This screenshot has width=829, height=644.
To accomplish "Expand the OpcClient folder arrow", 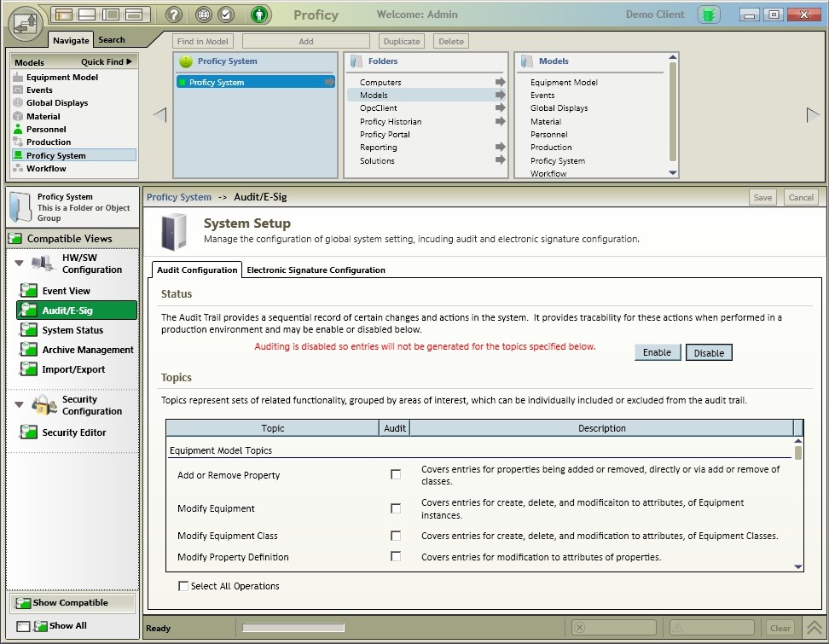I will [x=500, y=107].
